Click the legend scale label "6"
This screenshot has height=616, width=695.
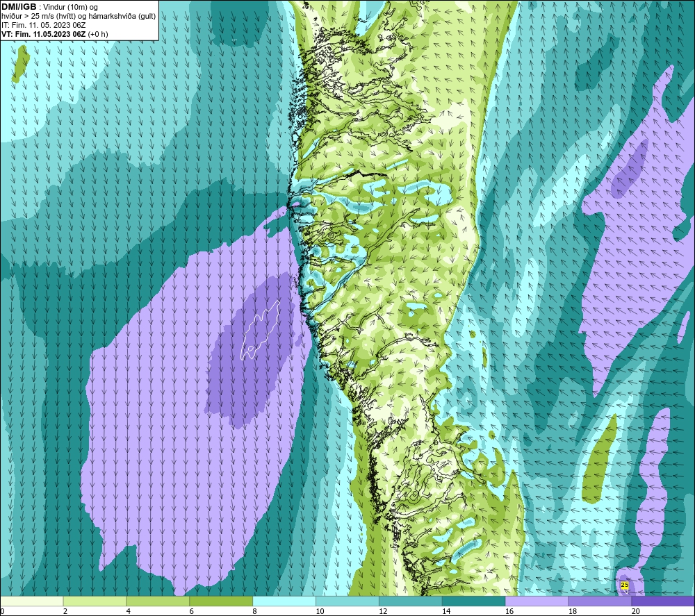tap(192, 611)
